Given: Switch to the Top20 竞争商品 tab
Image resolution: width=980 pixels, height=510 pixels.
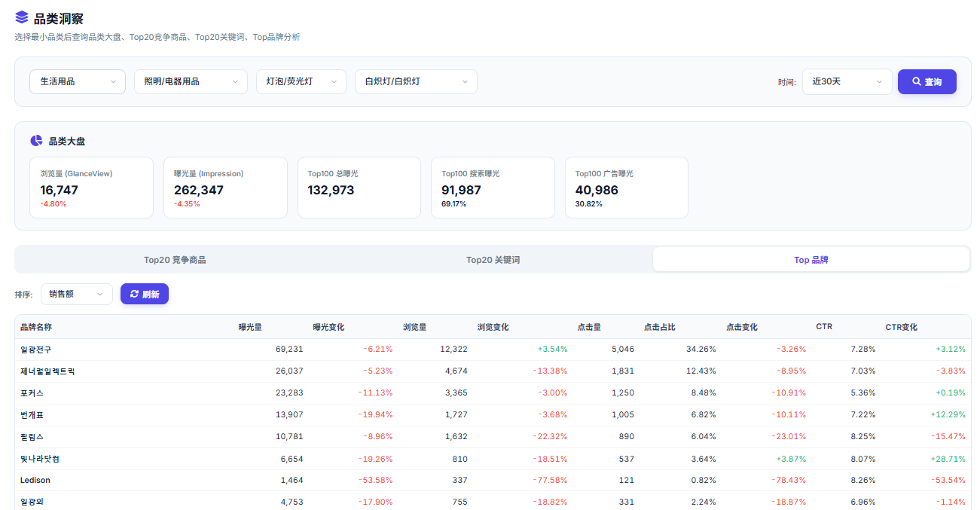Looking at the screenshot, I should pyautogui.click(x=175, y=260).
